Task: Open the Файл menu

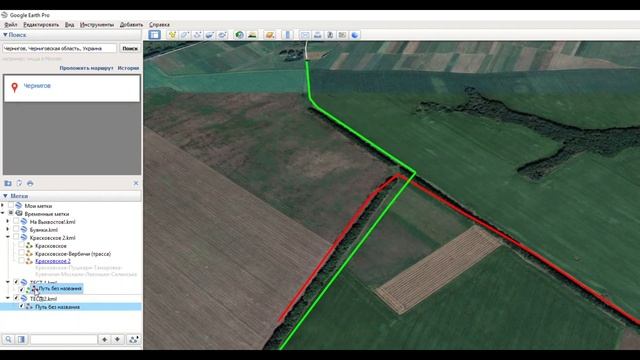Action: point(11,24)
